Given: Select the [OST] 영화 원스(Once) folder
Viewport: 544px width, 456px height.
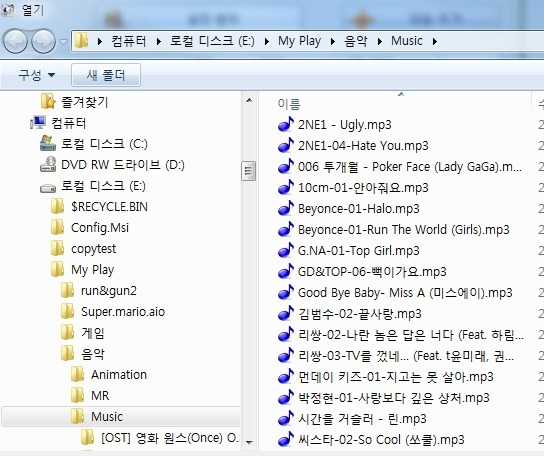Looking at the screenshot, I should point(170,438).
